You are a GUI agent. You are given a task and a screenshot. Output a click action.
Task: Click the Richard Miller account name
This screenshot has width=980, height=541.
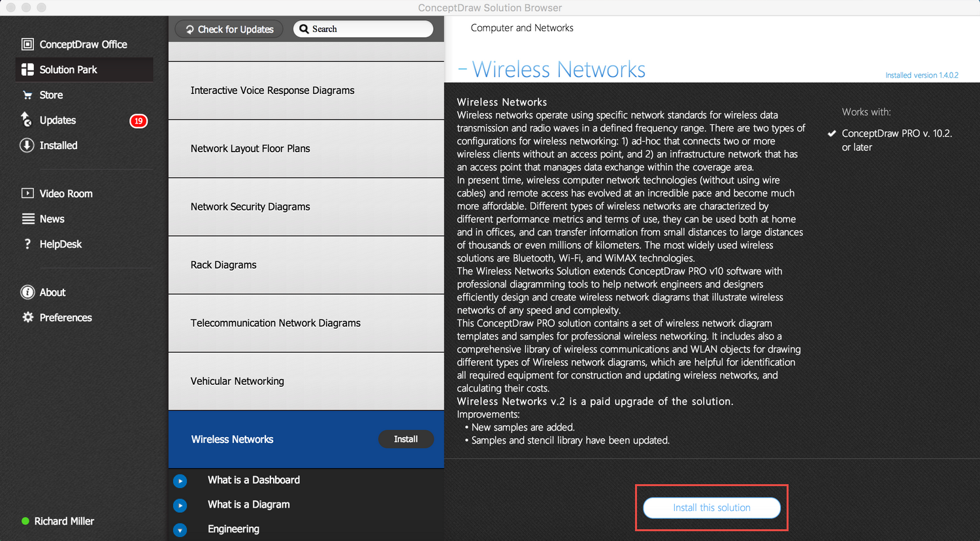(x=64, y=521)
